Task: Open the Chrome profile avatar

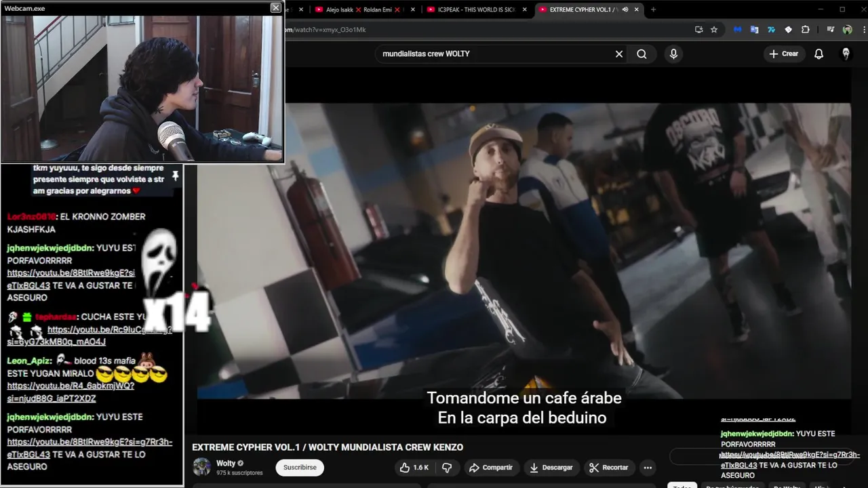Action: coord(847,29)
